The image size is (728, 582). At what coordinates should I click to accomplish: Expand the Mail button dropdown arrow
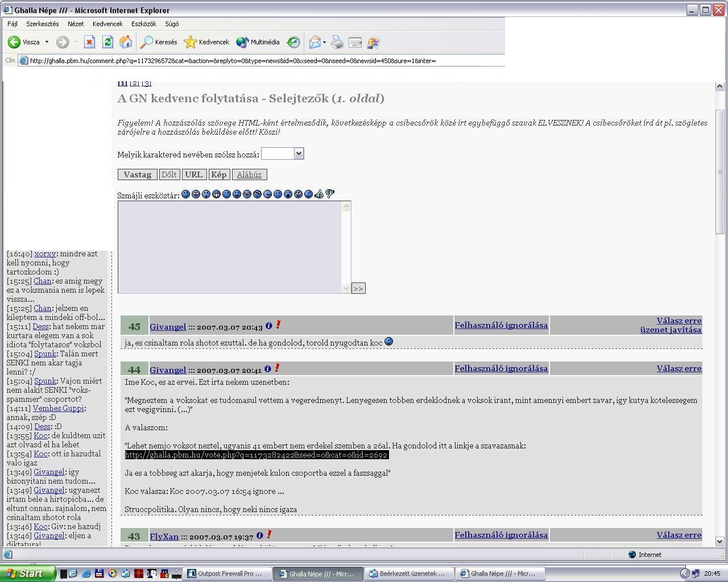(324, 42)
